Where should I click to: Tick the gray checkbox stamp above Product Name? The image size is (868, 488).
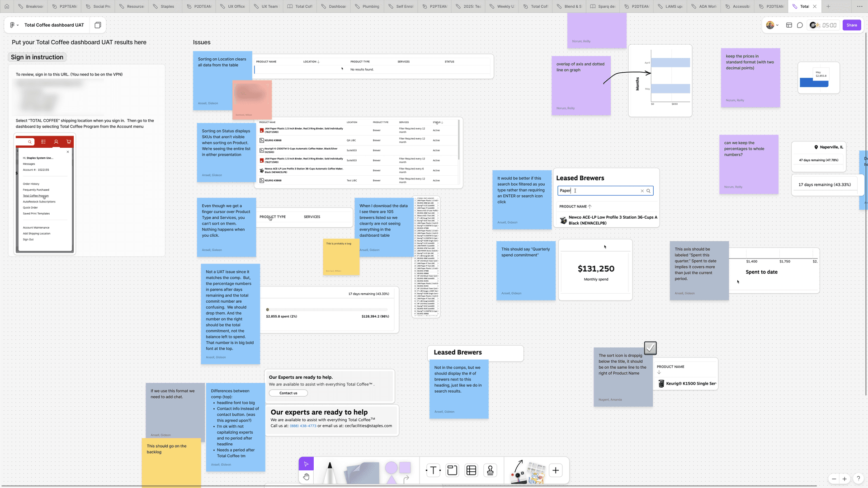pos(650,348)
